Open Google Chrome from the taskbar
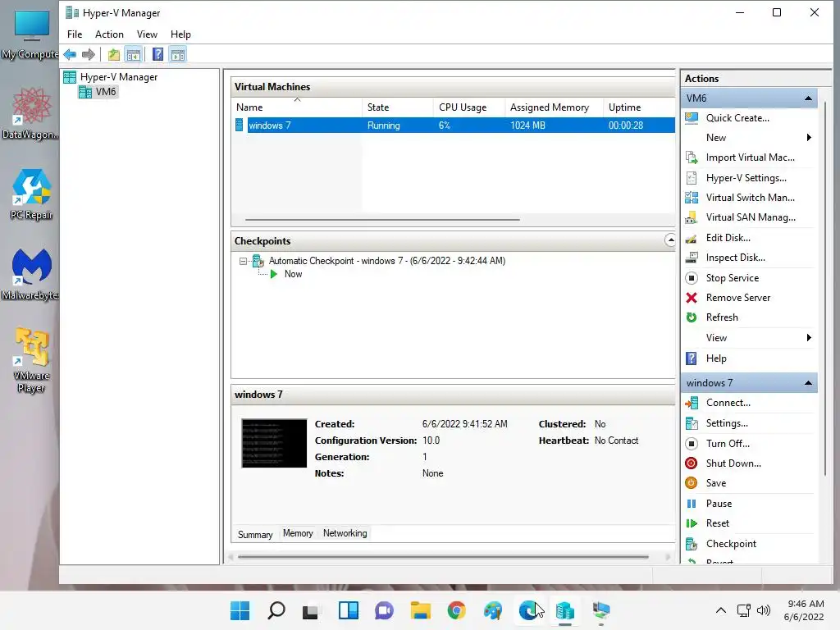Viewport: 840px width, 630px height. [x=456, y=610]
